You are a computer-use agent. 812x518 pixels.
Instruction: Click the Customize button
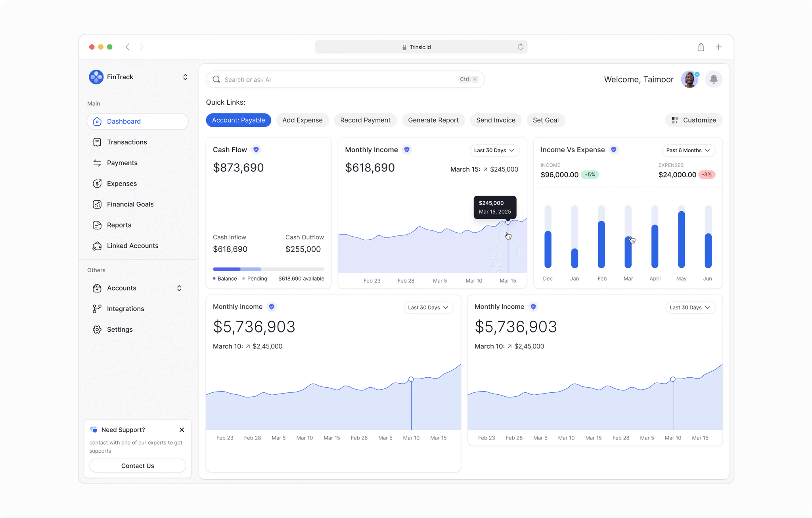pyautogui.click(x=693, y=120)
